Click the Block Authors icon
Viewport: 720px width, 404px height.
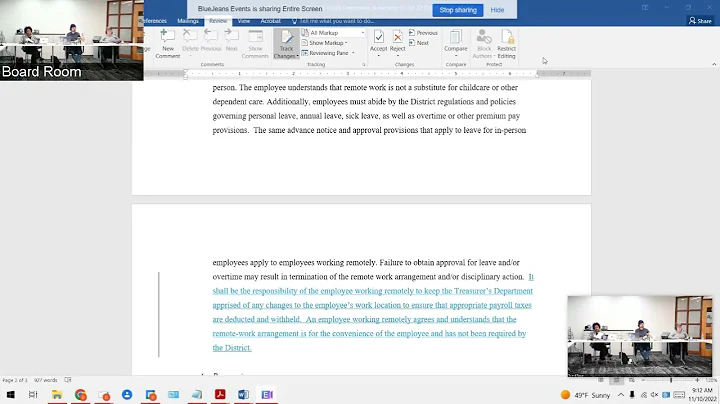484,44
